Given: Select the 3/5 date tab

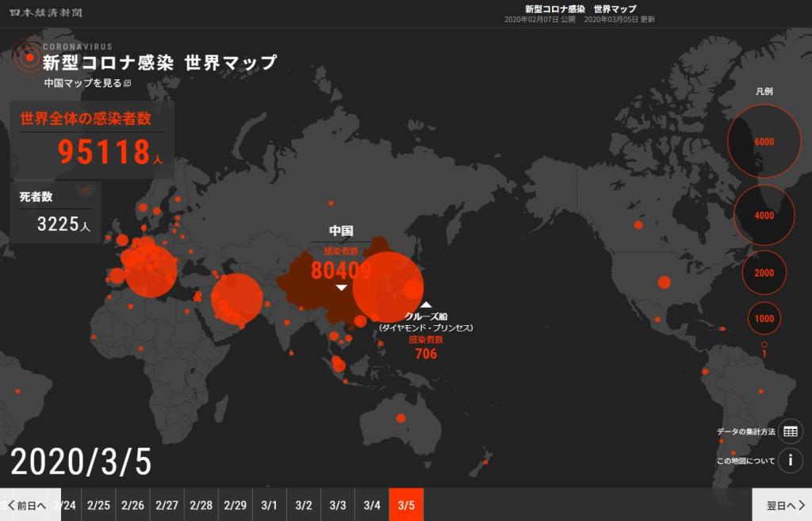Looking at the screenshot, I should tap(406, 505).
